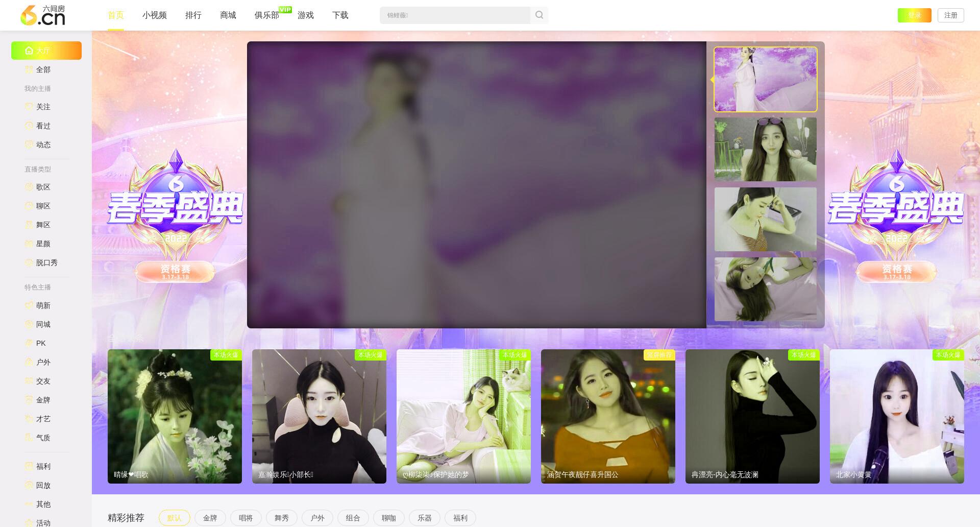Viewport: 980px width, 527px height.
Task: Open the 嘉瀚娱乐小部长 stream card
Action: [x=319, y=416]
